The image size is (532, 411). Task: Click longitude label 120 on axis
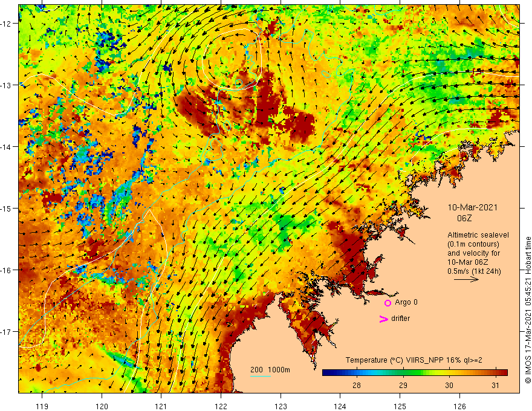pos(102,406)
